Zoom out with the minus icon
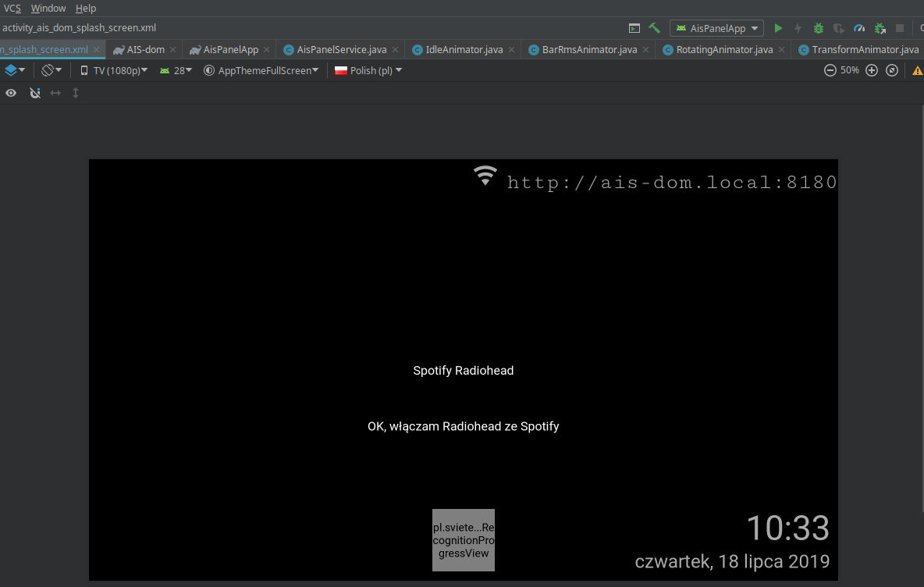 pos(830,70)
